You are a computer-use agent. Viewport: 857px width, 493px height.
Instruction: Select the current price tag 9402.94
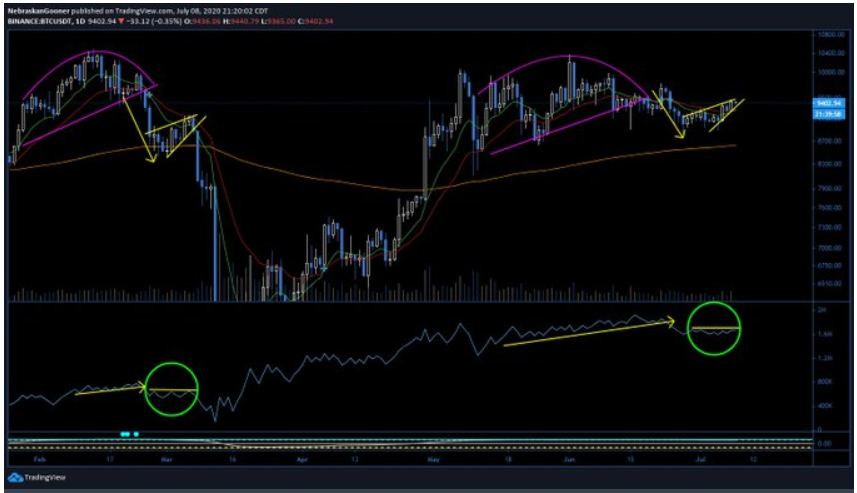tap(829, 103)
